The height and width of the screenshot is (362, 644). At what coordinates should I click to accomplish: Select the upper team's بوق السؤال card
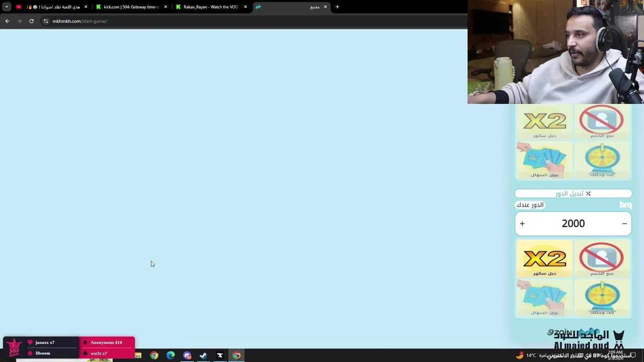544,160
